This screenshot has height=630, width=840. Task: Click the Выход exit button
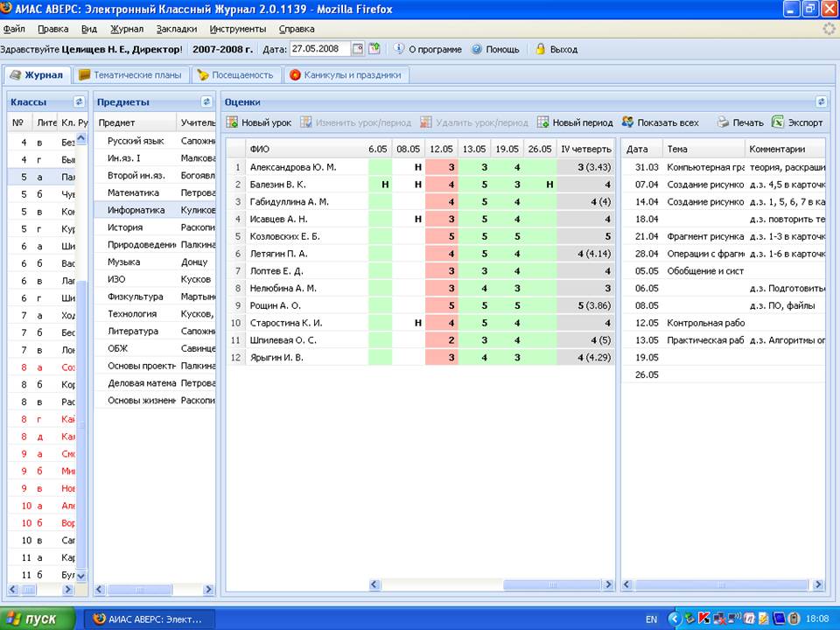point(556,49)
